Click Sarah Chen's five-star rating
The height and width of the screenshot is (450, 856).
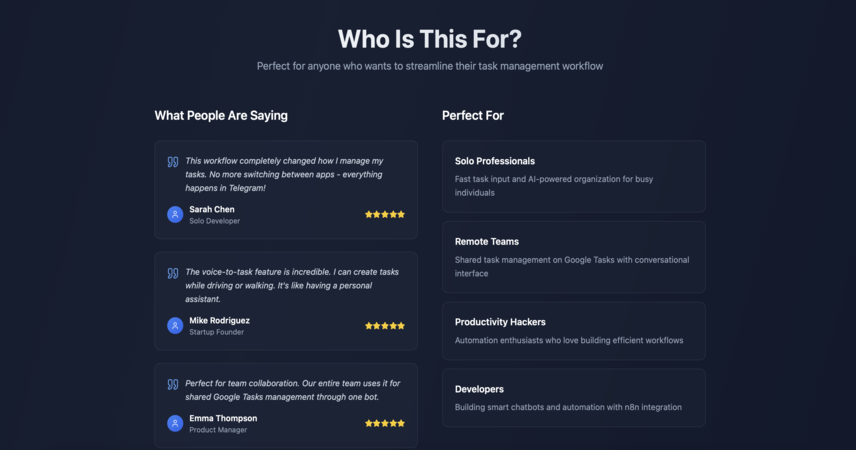pos(385,215)
